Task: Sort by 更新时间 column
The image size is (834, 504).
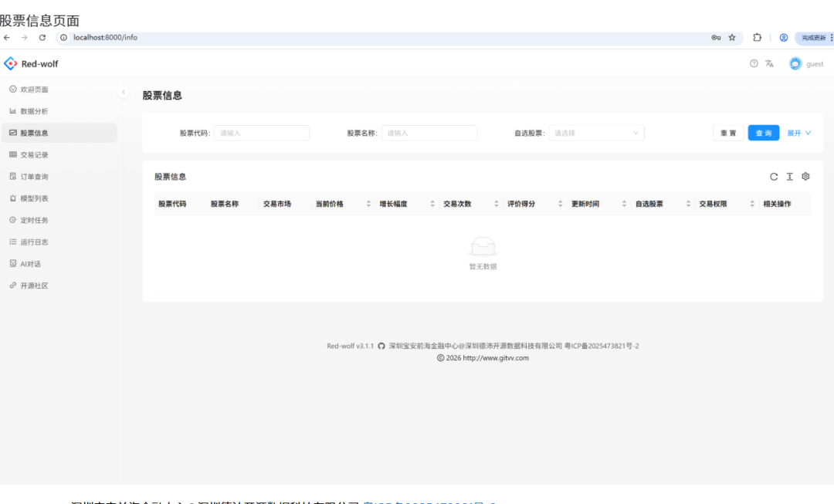Action: pyautogui.click(x=624, y=205)
